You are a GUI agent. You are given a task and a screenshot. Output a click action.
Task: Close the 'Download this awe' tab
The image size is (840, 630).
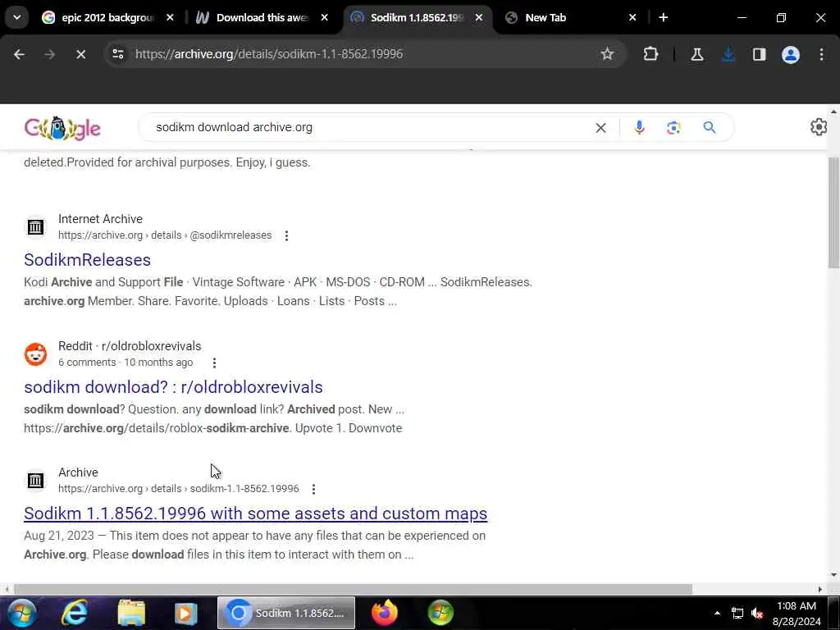pyautogui.click(x=325, y=18)
